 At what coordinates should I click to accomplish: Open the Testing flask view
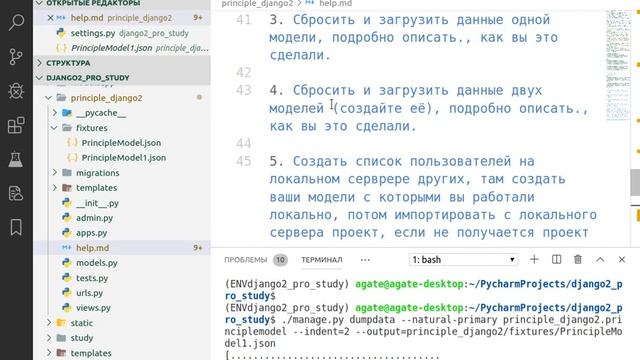coord(16,159)
